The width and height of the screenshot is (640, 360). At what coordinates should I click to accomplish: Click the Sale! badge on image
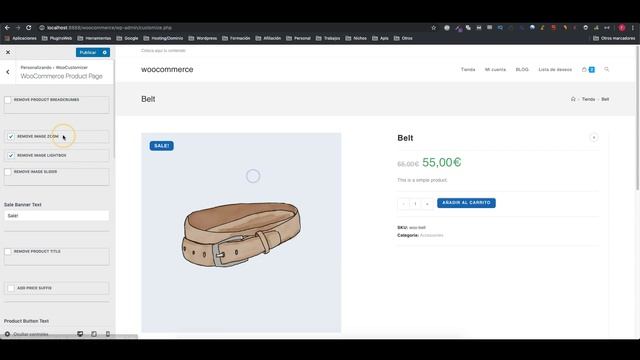point(162,146)
